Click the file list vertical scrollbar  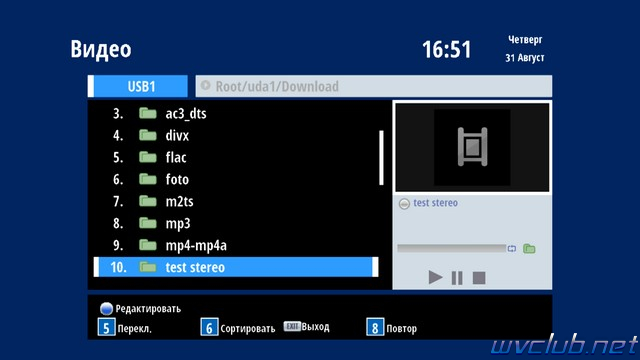point(381,158)
